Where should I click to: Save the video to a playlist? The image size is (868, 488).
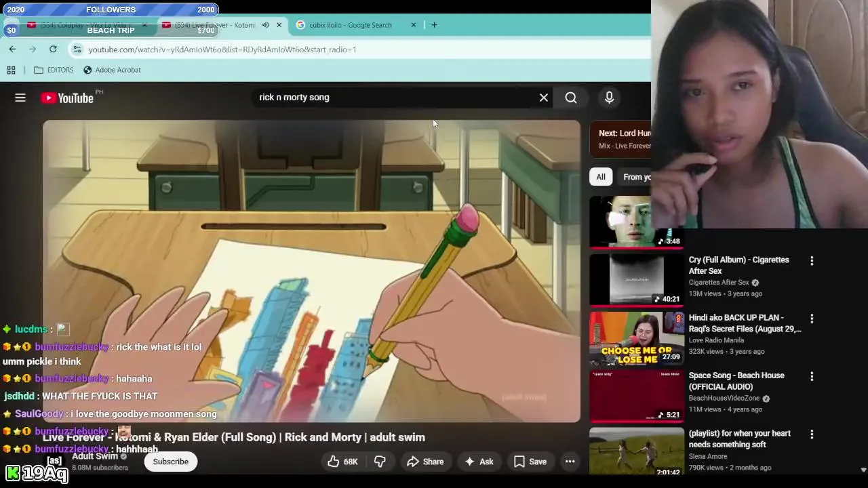point(530,462)
